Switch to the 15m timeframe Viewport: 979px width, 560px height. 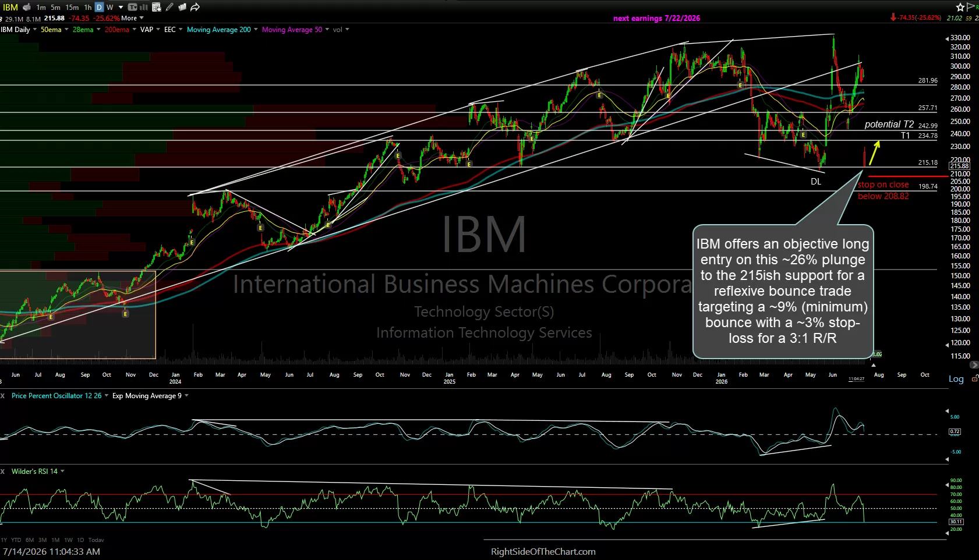click(x=72, y=7)
